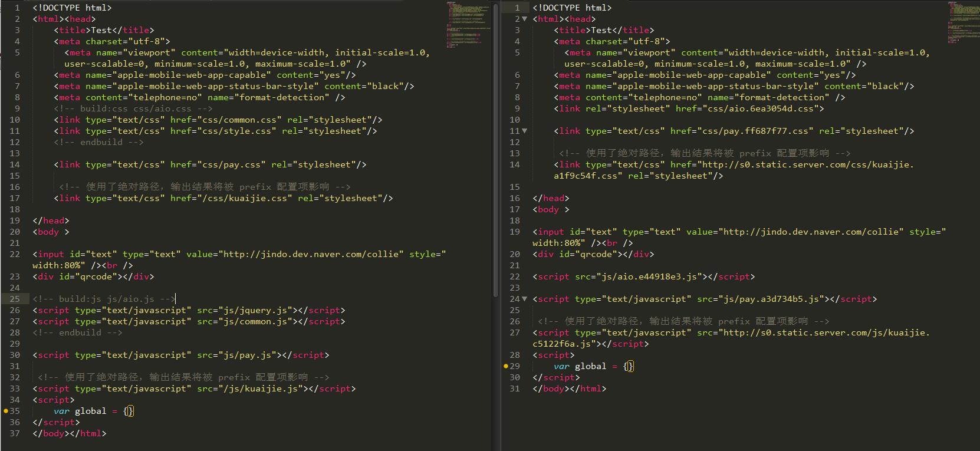This screenshot has height=451, width=980.
Task: Click line number 37 in left pane gutter
Action: coord(15,433)
